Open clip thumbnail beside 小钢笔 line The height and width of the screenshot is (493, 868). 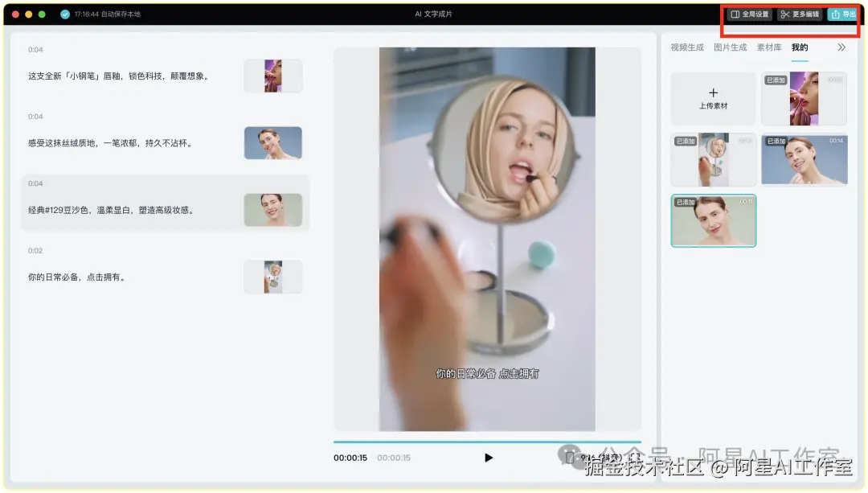[x=273, y=76]
